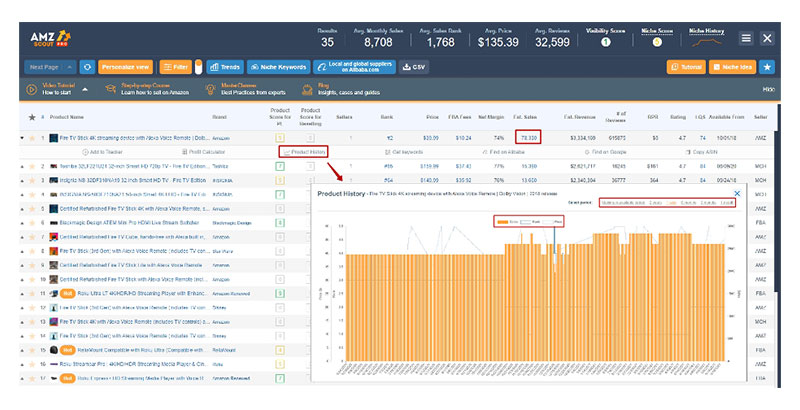This screenshot has width=800, height=410.
Task: Click the blue star favorites button
Action: [x=767, y=67]
